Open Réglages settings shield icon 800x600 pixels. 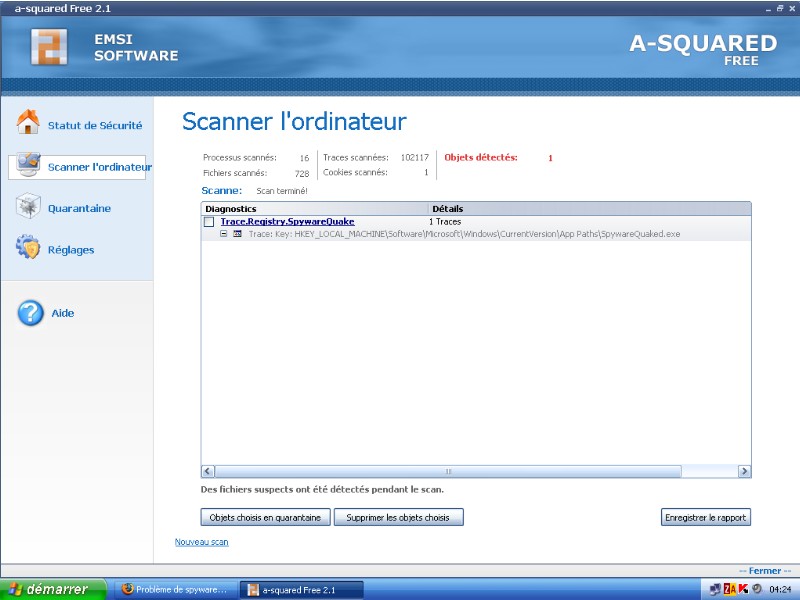(28, 248)
